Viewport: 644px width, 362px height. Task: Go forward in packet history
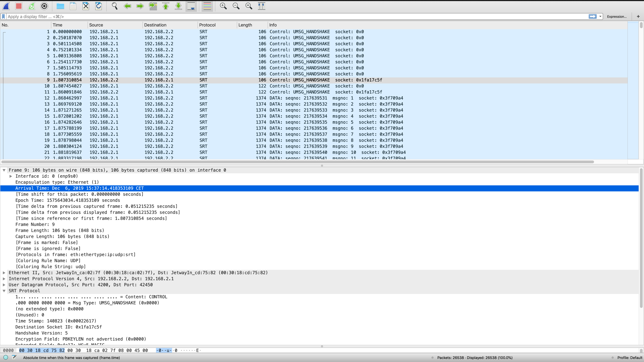(x=140, y=6)
